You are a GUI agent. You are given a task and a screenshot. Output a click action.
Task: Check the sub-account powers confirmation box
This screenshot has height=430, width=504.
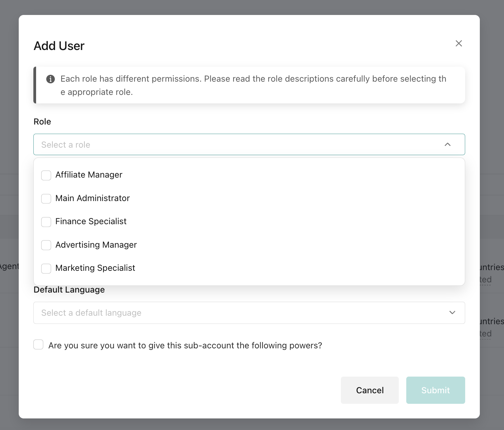(38, 345)
